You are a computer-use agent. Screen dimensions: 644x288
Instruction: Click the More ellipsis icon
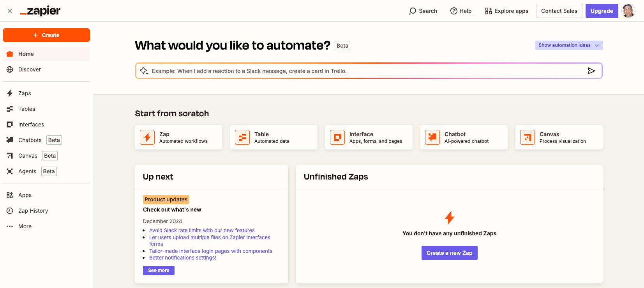click(x=10, y=226)
